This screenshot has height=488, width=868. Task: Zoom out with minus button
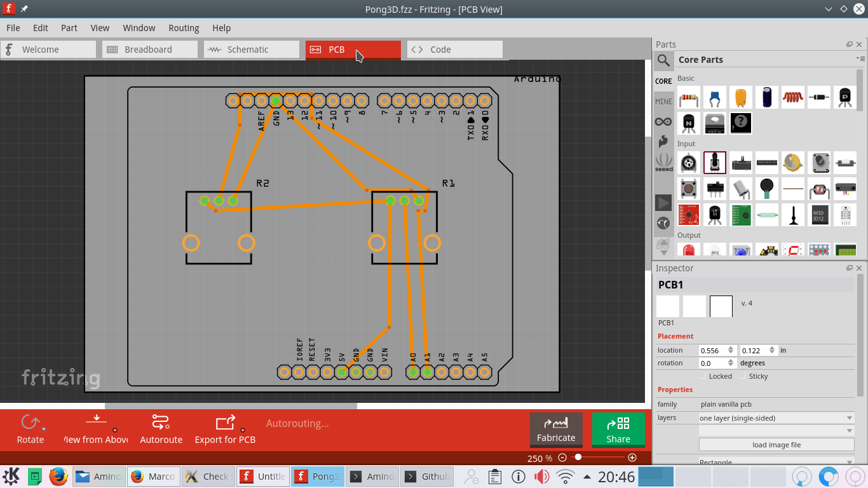point(562,457)
